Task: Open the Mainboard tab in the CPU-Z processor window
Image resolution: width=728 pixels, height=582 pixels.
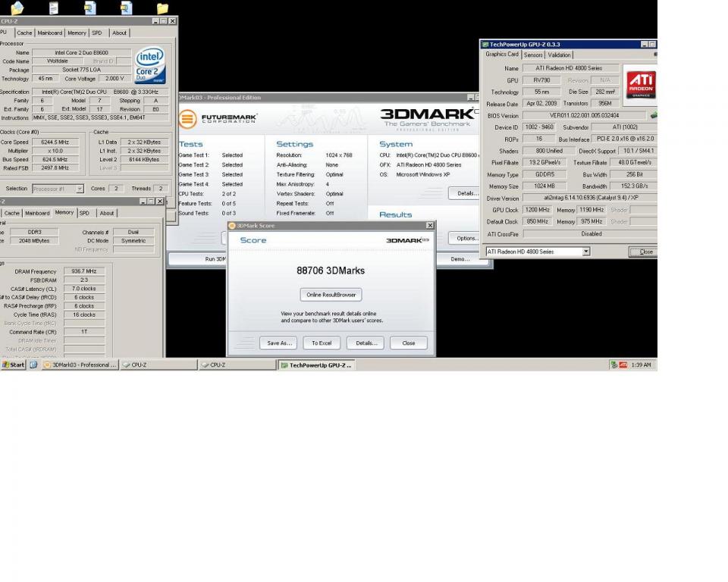Action: click(50, 33)
